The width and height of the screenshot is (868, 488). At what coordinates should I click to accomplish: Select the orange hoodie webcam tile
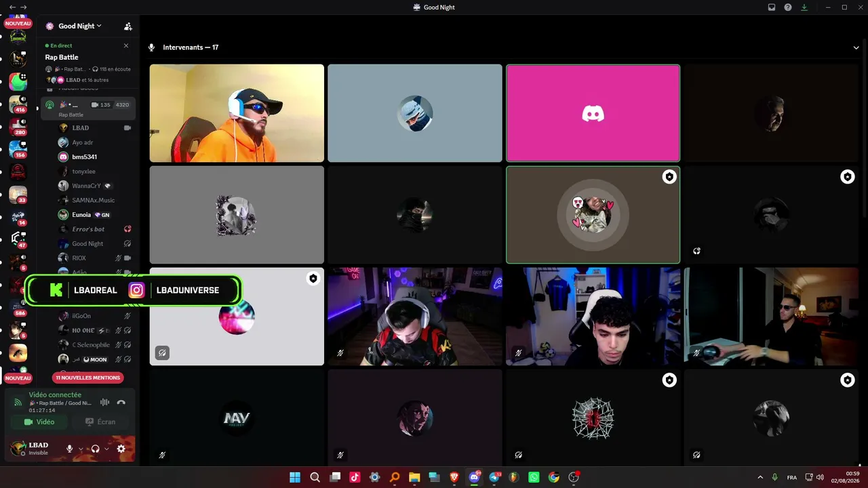click(x=237, y=113)
